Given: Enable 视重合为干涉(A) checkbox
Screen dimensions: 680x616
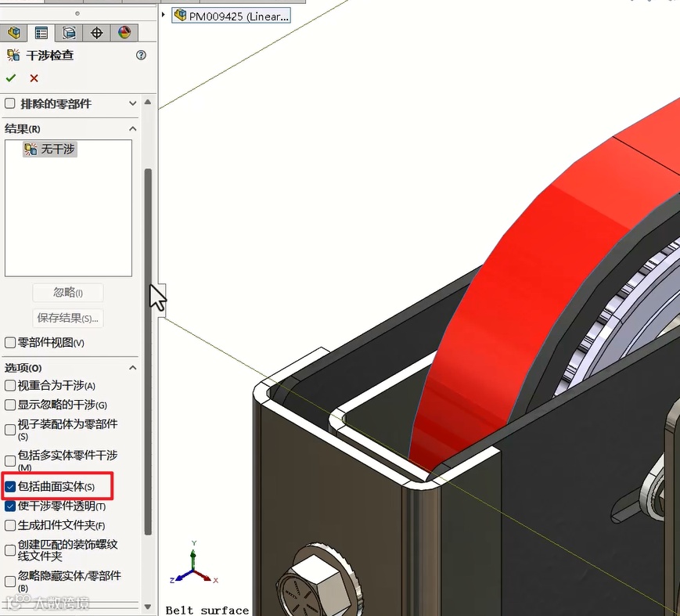Looking at the screenshot, I should (x=10, y=385).
